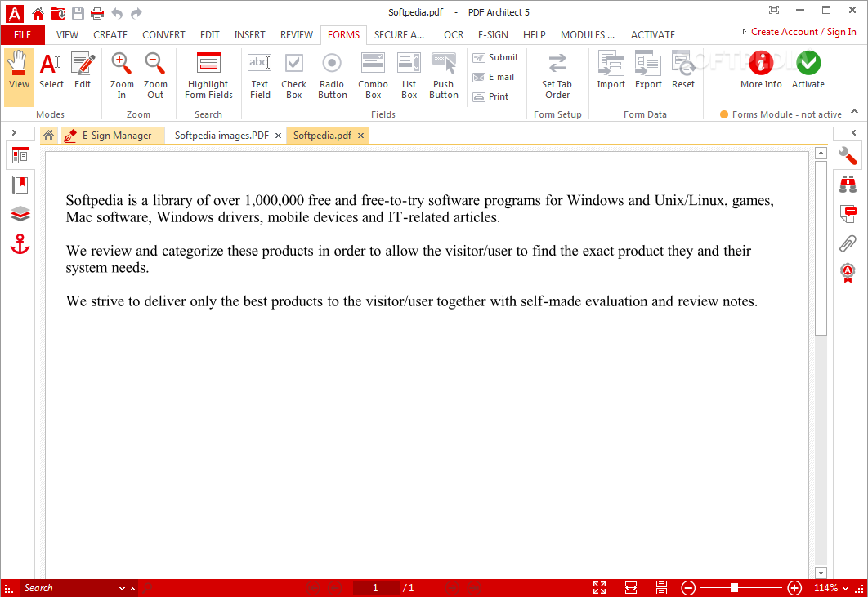
Task: Click the green Activate button
Action: 808,69
